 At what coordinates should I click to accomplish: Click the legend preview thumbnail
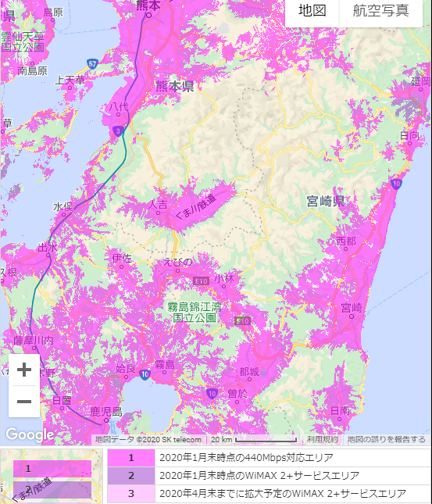point(52,477)
